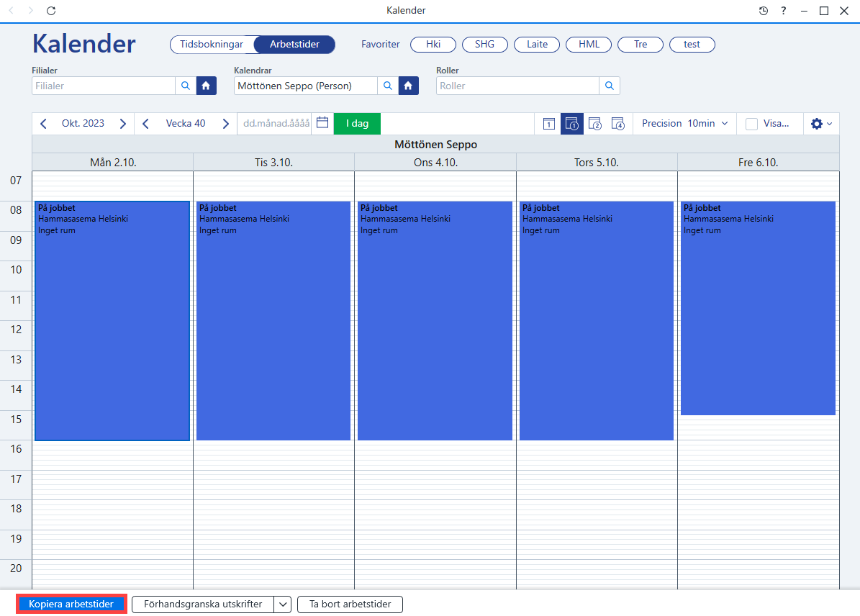Screen dimensions: 860x616
Task: Switch to Tidsbokningar tab
Action: pyautogui.click(x=212, y=45)
